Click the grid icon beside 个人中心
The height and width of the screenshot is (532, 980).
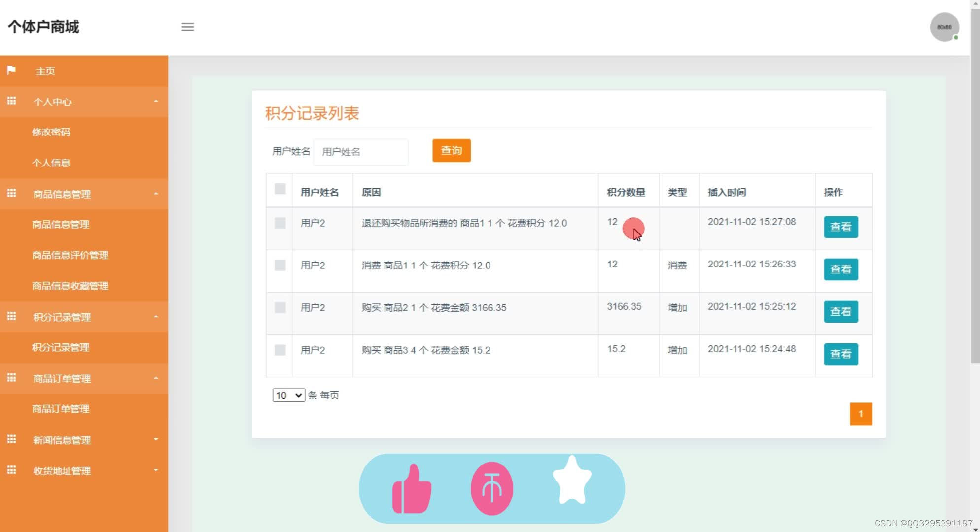(11, 101)
